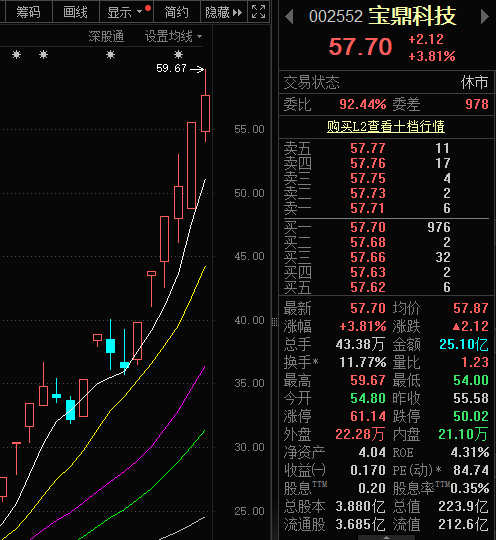
Task: Click stock code 002552
Action: [x=336, y=16]
